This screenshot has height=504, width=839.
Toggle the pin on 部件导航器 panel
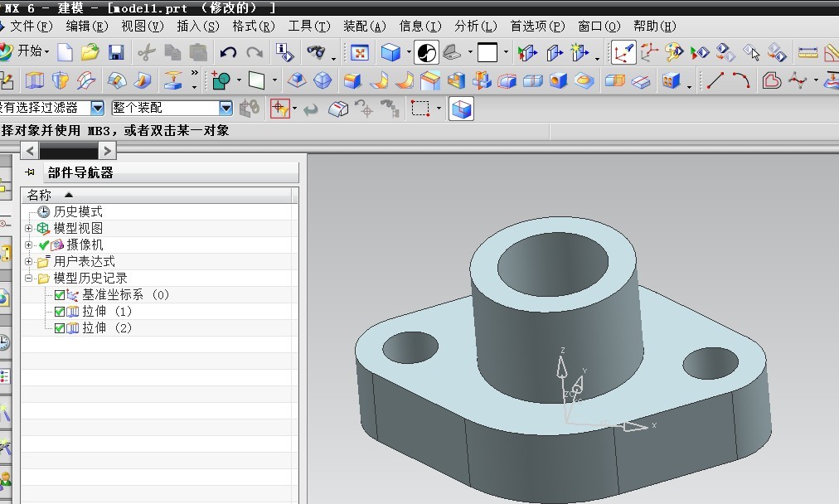click(30, 172)
